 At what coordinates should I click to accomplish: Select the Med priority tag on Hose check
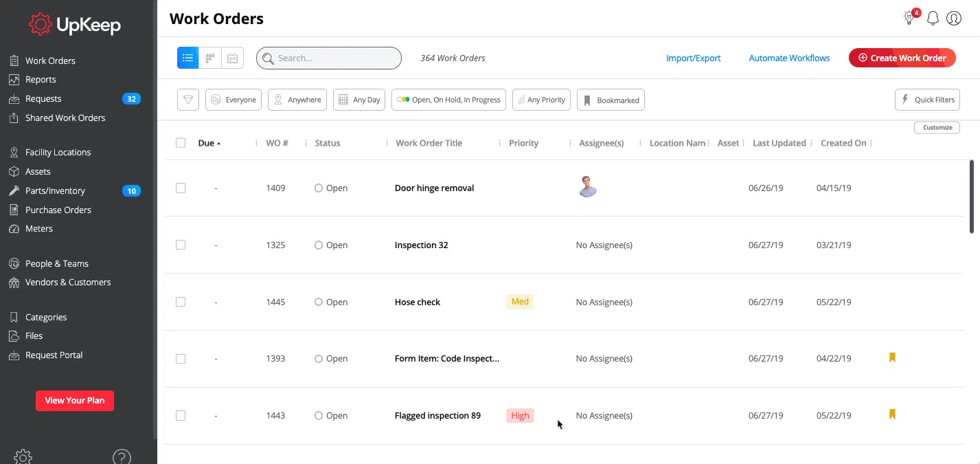point(519,302)
